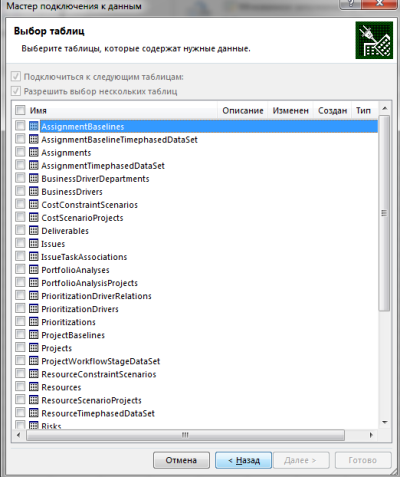The width and height of the screenshot is (400, 477).
Task: Select the ProjectWorkflowStageDataSet row text
Action: [x=101, y=361]
